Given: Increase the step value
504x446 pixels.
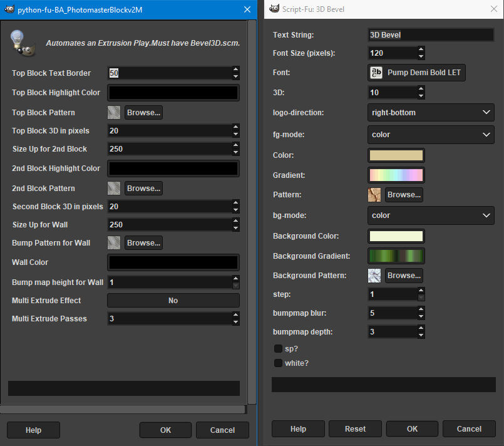Looking at the screenshot, I should (x=421, y=291).
